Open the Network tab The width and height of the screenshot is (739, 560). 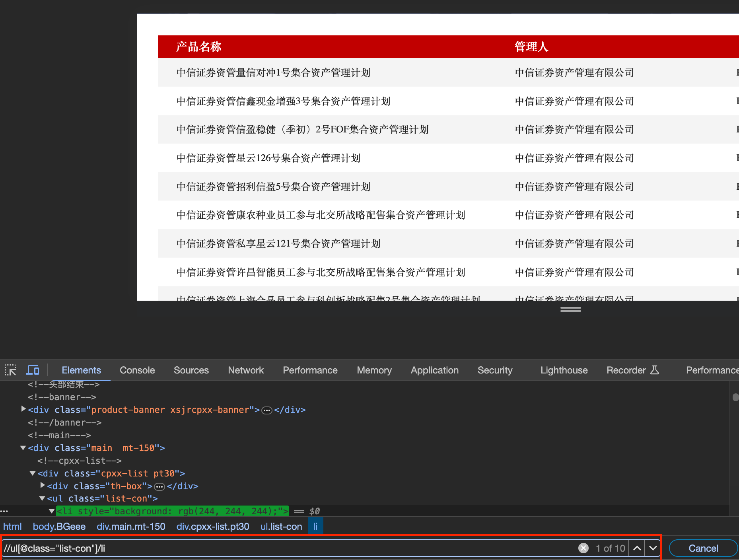pos(246,370)
